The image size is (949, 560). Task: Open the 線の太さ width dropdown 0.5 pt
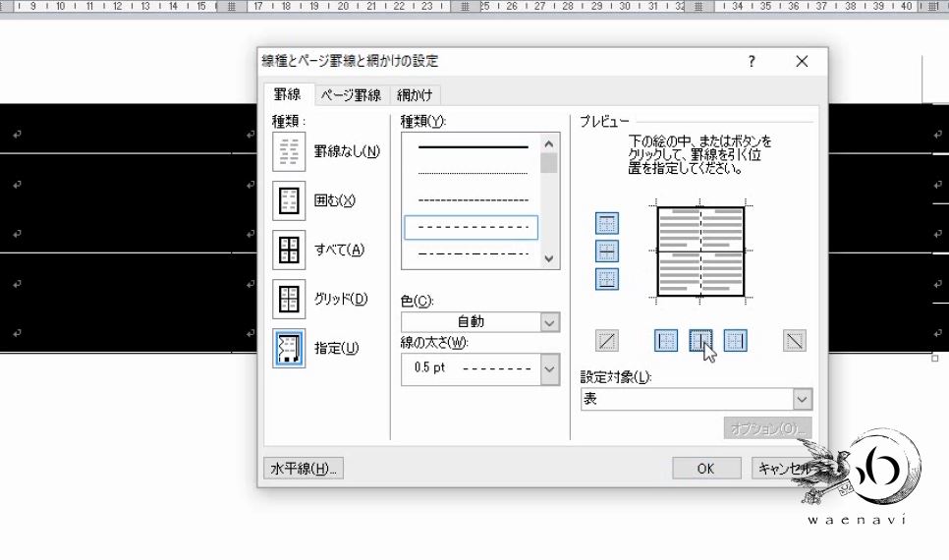pos(480,368)
